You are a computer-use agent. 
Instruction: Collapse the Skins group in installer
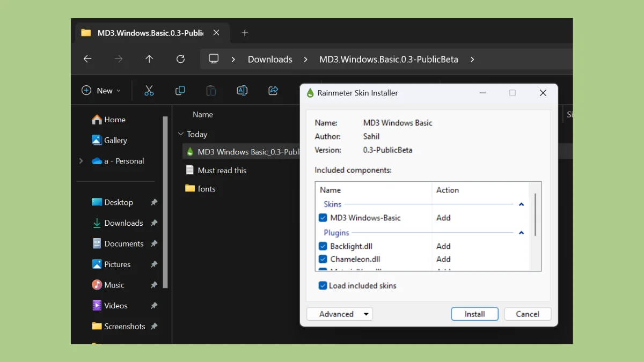(521, 204)
